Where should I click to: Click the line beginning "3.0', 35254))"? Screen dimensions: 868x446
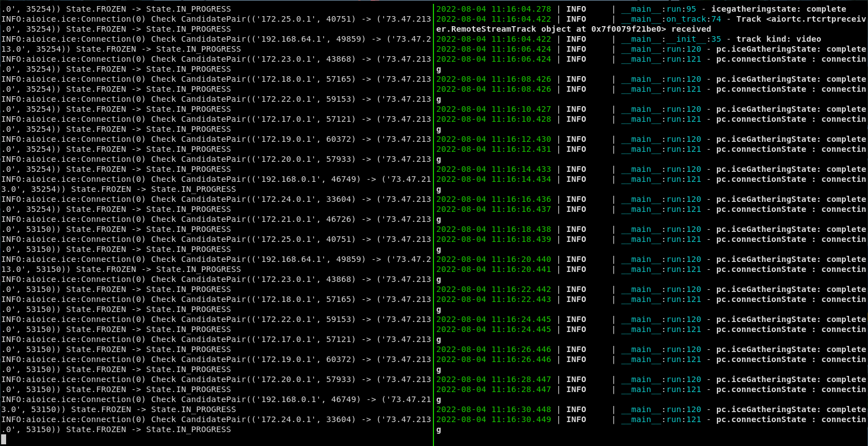[118, 189]
